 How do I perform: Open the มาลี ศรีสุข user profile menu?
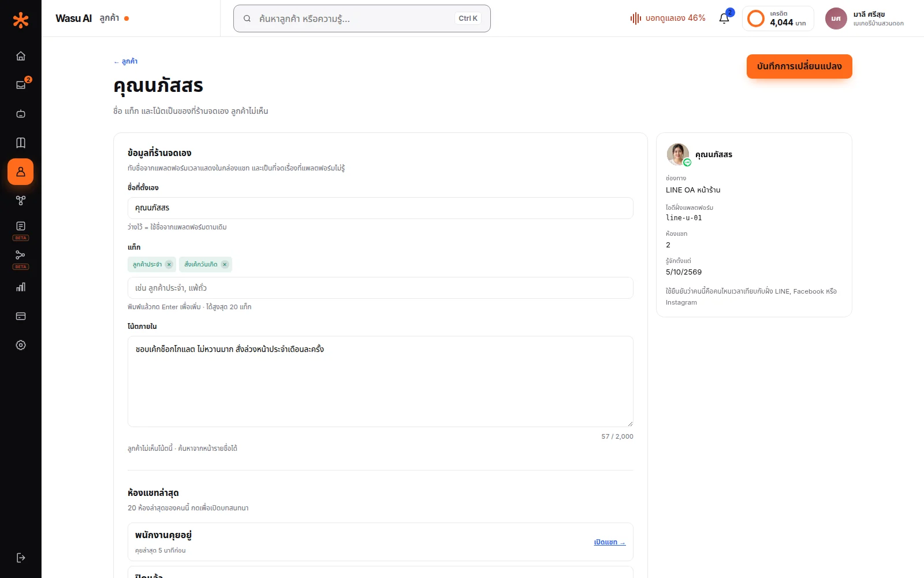click(x=865, y=18)
